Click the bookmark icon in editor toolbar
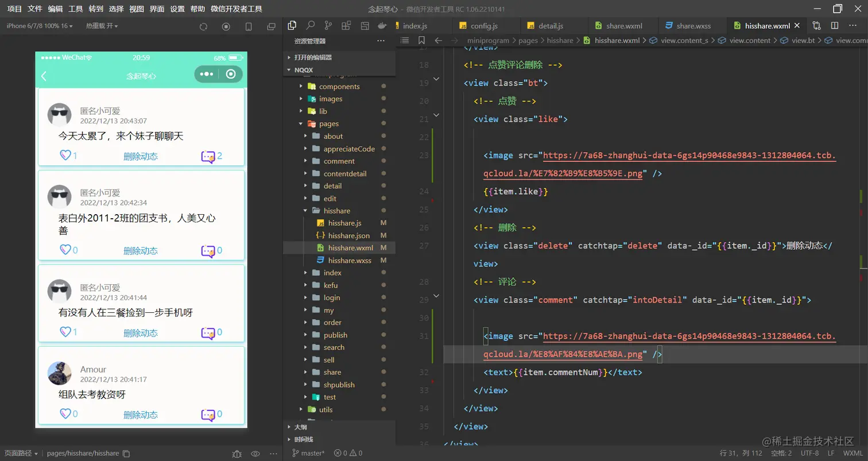The width and height of the screenshot is (868, 461). (421, 40)
